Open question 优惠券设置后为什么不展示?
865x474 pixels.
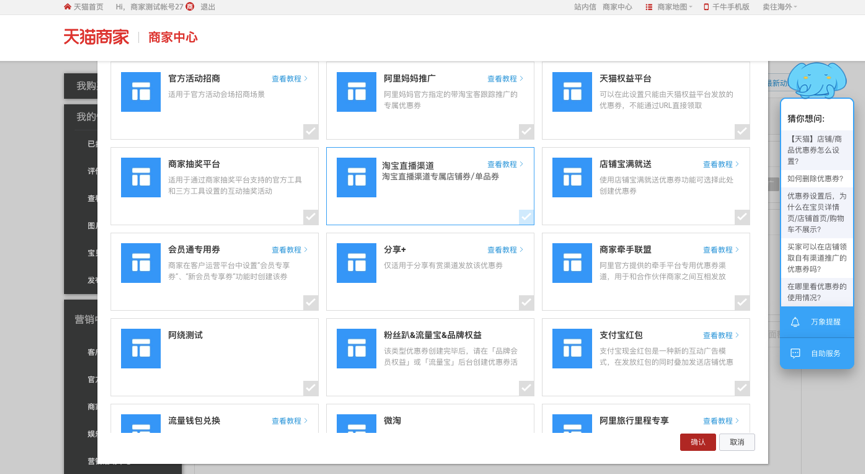(816, 212)
